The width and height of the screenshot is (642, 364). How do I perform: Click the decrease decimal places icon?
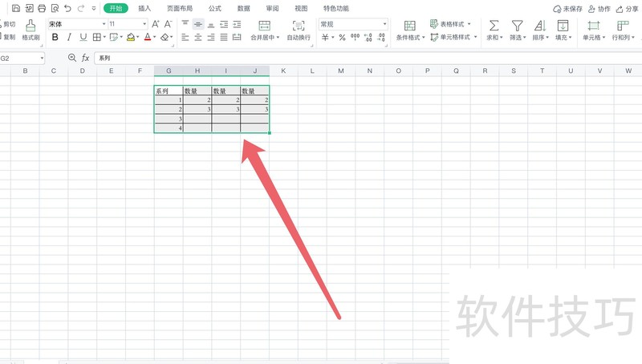[381, 37]
